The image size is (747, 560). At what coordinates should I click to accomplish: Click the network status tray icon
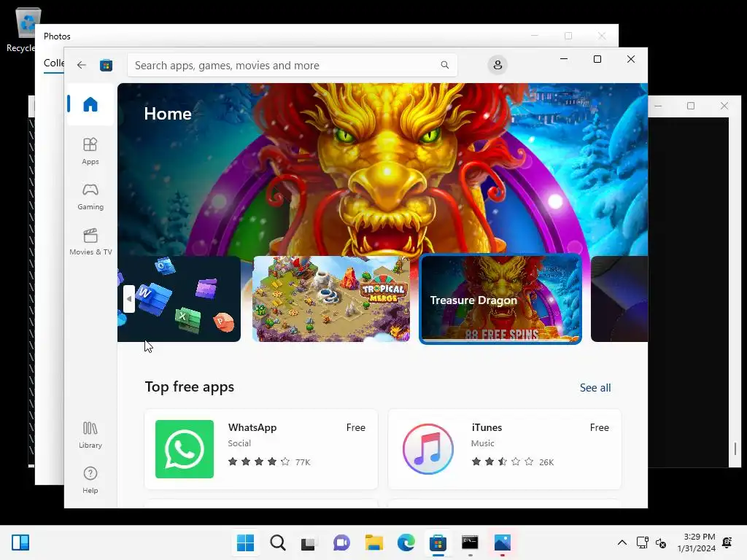642,542
